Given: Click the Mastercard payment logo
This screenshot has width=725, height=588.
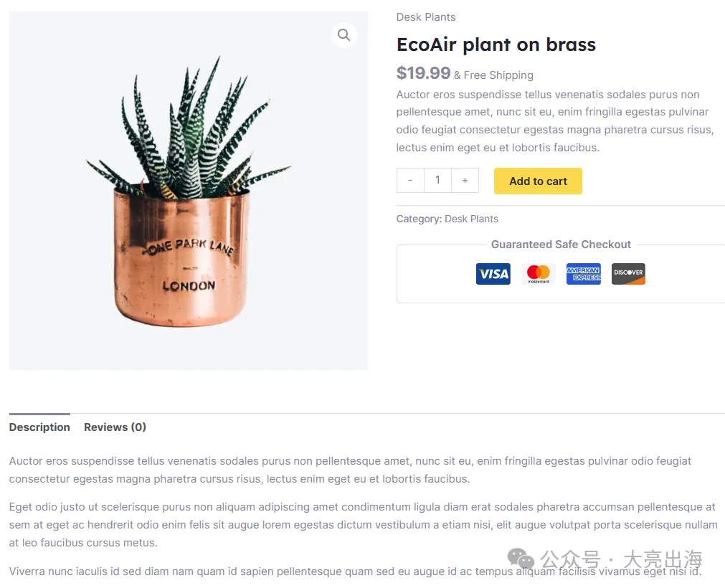Looking at the screenshot, I should pyautogui.click(x=539, y=274).
